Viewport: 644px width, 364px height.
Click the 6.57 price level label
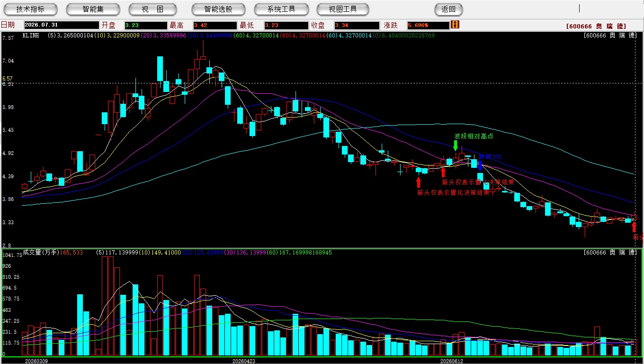[8, 78]
